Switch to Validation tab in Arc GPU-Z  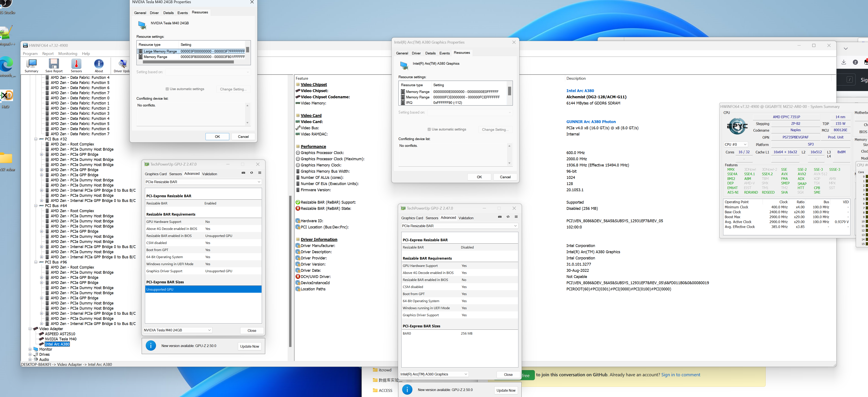point(466,218)
